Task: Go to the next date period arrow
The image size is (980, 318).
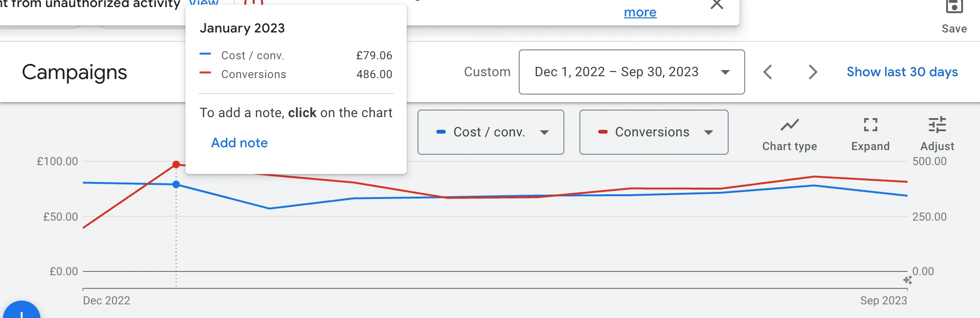Action: (x=812, y=72)
